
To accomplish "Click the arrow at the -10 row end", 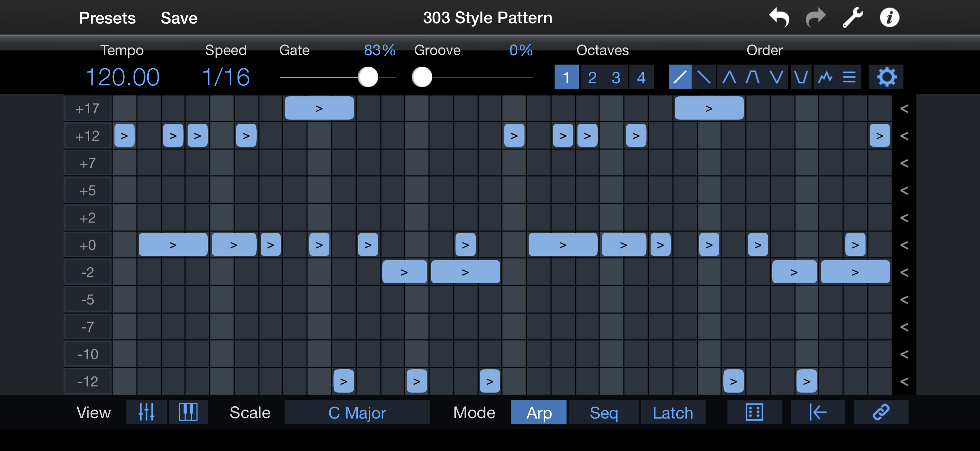I will [x=904, y=354].
